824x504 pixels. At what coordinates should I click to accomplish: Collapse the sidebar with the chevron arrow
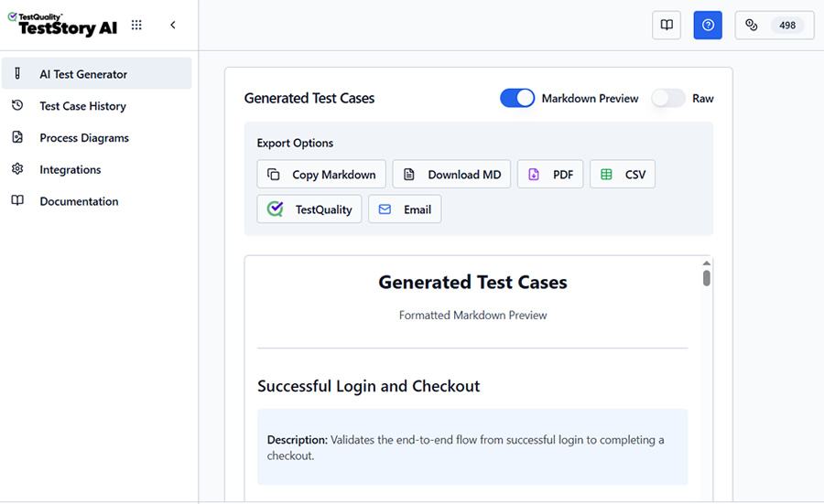pyautogui.click(x=173, y=26)
